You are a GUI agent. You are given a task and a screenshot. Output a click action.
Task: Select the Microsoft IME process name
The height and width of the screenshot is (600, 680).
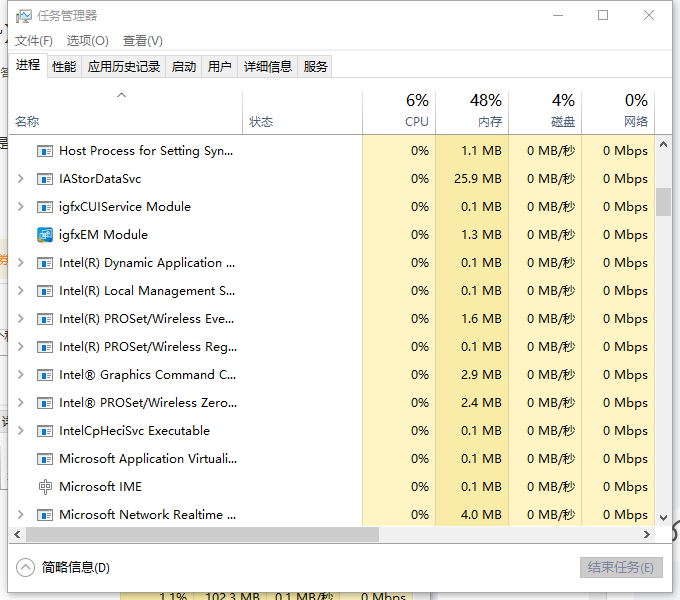pos(101,487)
